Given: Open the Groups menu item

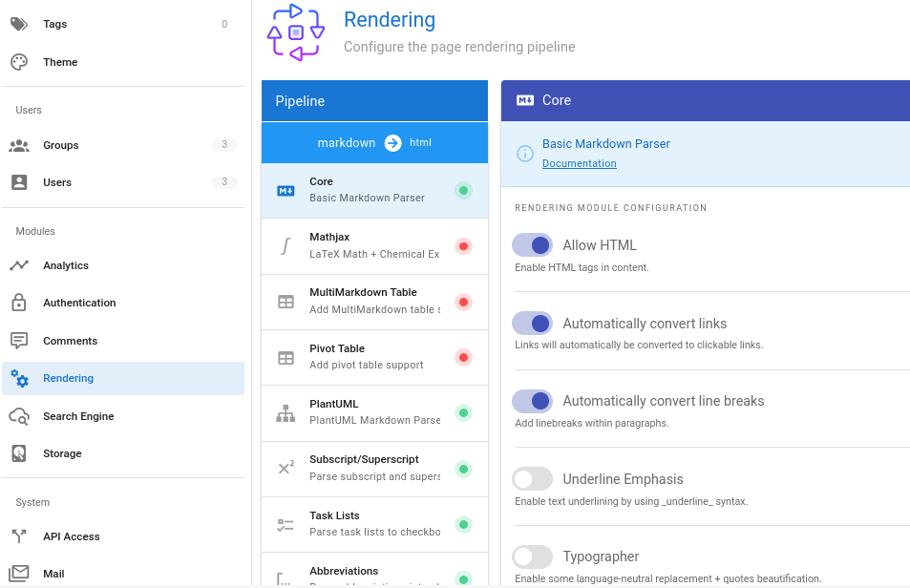Looking at the screenshot, I should [61, 145].
